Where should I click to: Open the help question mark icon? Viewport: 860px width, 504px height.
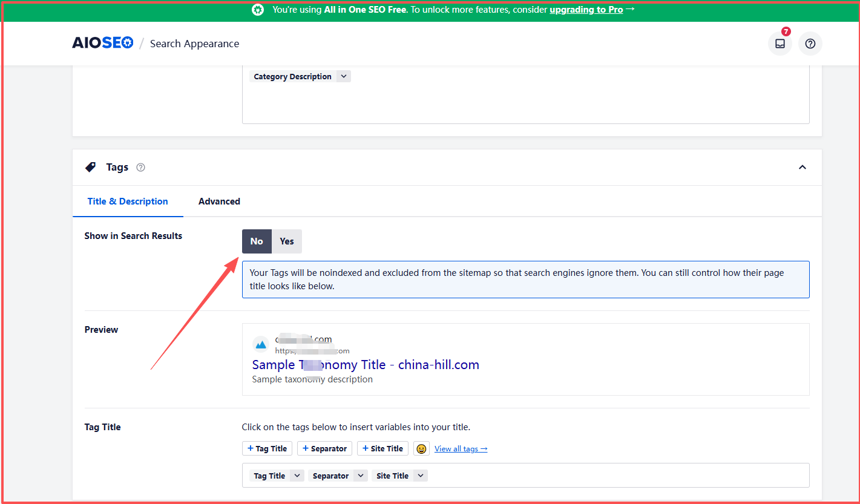coord(810,44)
